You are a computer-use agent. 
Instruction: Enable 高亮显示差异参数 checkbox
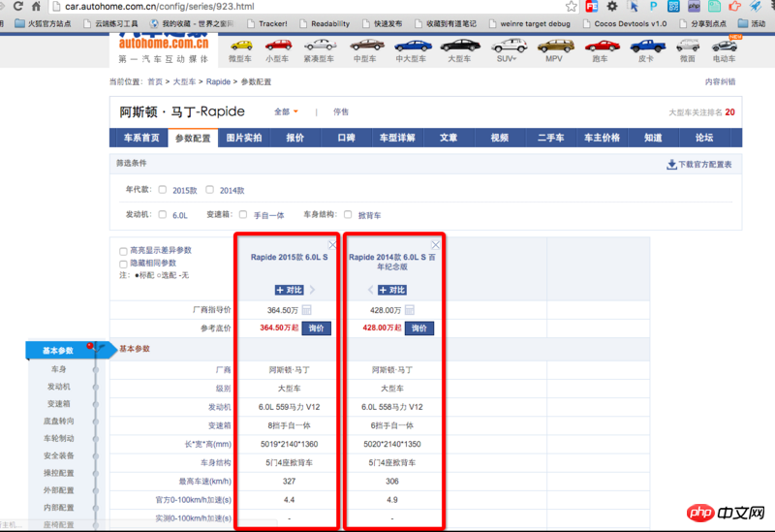point(124,251)
